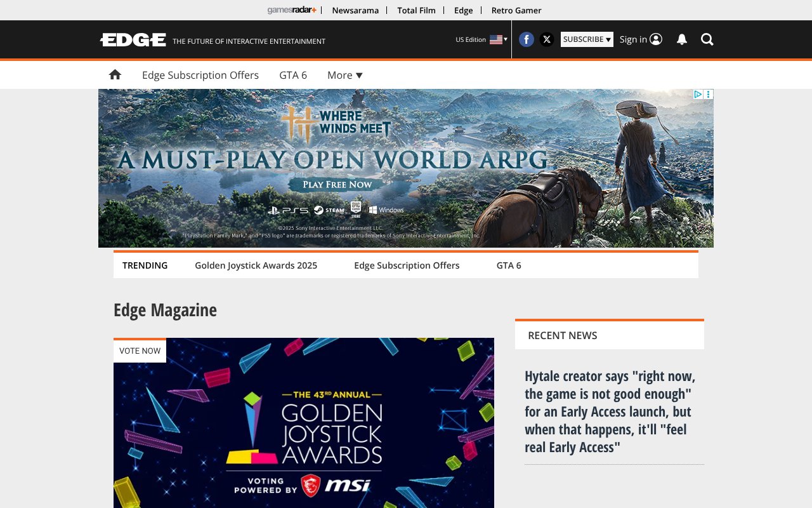The width and height of the screenshot is (812, 508).
Task: Select the Retro Gamer menu entry
Action: (x=516, y=10)
